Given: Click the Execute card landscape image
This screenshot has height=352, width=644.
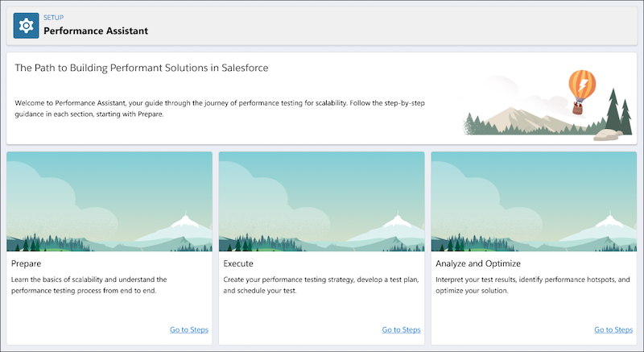Looking at the screenshot, I should click(x=322, y=201).
